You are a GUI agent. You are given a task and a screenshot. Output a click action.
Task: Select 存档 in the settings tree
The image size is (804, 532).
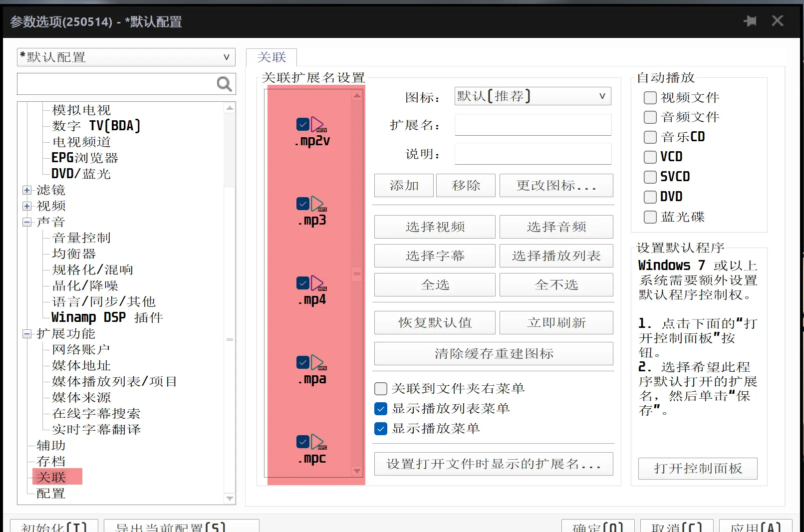pyautogui.click(x=51, y=461)
